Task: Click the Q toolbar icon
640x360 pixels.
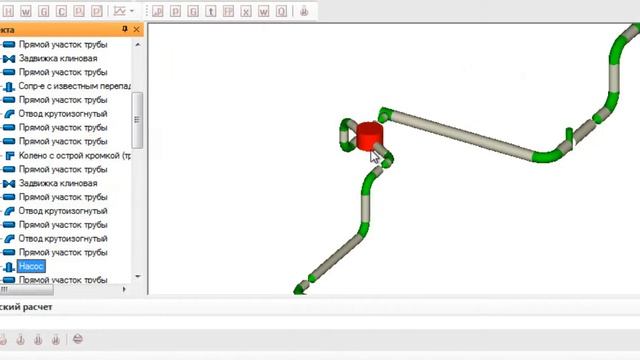Action: pyautogui.click(x=281, y=11)
